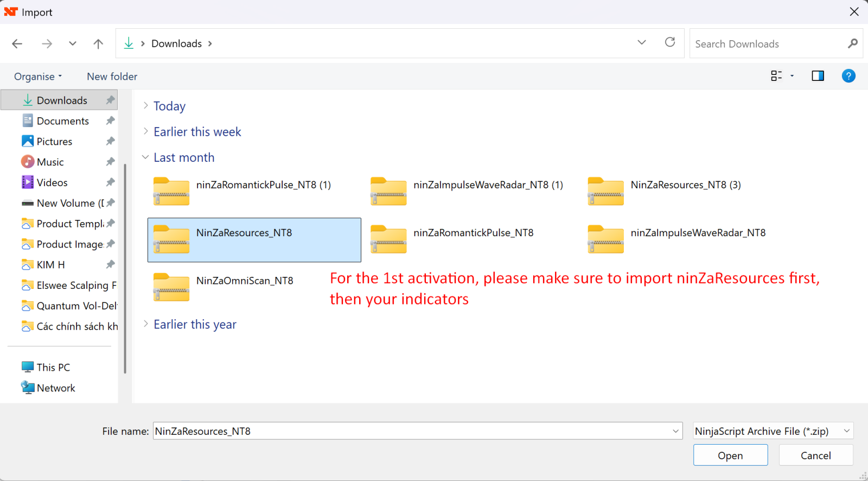Collapse the Last month group
The image size is (868, 481).
tap(145, 157)
